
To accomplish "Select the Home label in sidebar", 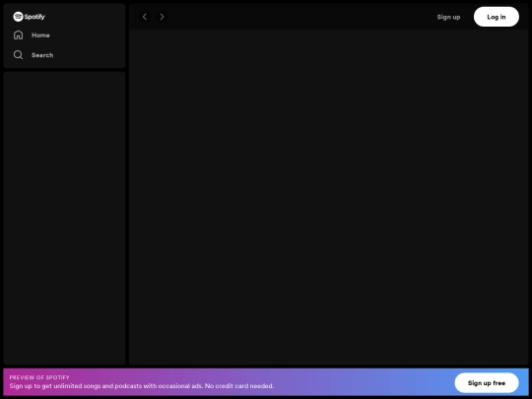I will point(40,35).
